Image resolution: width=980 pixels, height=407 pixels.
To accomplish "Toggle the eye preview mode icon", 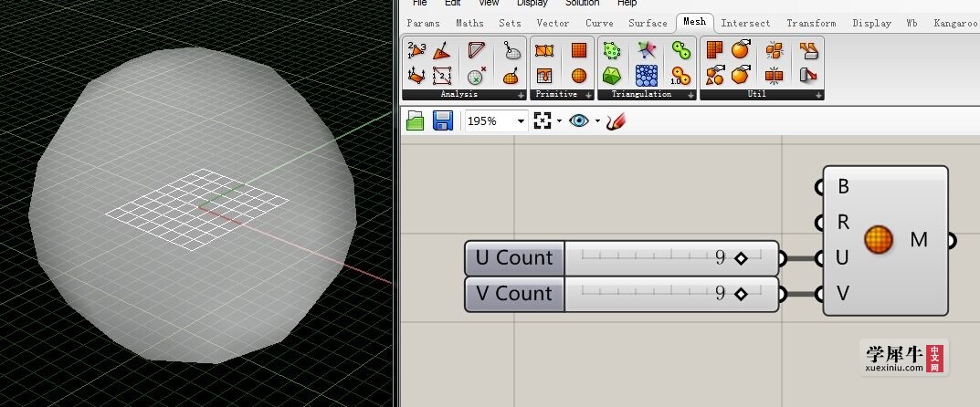I will pyautogui.click(x=579, y=120).
